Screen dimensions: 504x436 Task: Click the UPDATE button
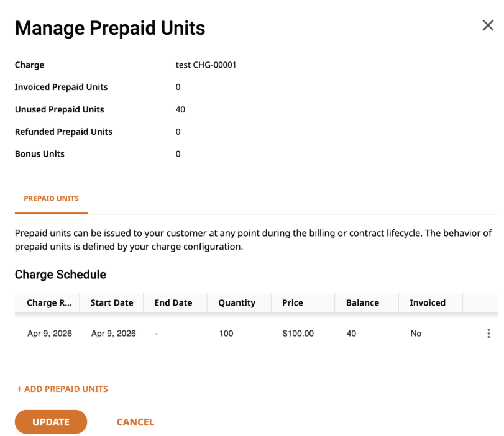click(51, 422)
